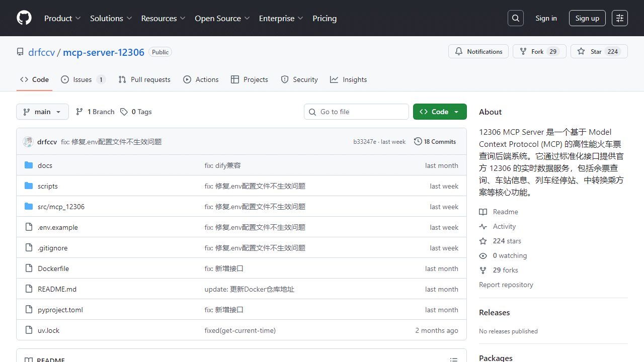
Task: Open the src/mcp_12306 folder
Action: point(61,207)
